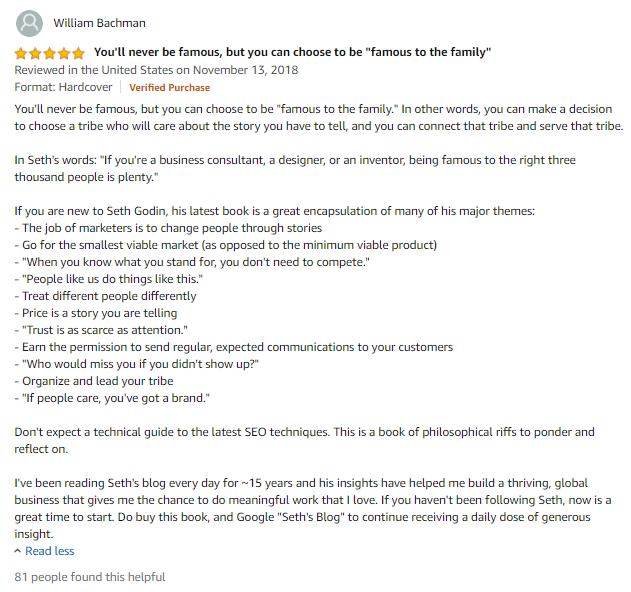
Task: Click the review date November 13, 2018
Action: [x=245, y=70]
